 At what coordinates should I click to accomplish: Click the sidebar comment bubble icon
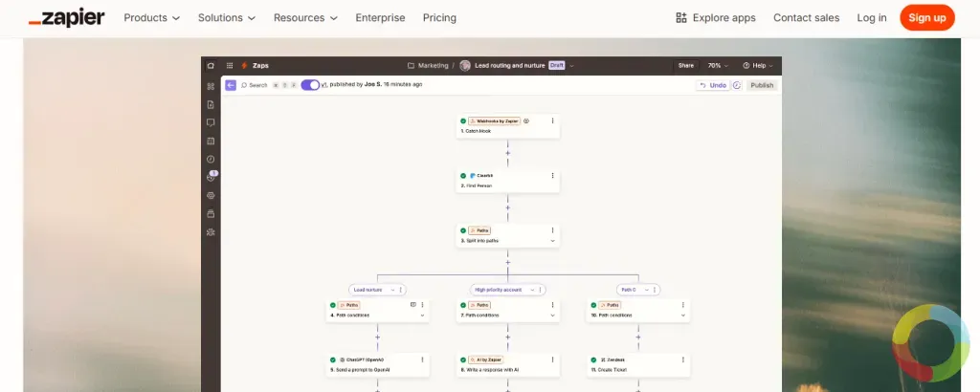click(x=211, y=123)
